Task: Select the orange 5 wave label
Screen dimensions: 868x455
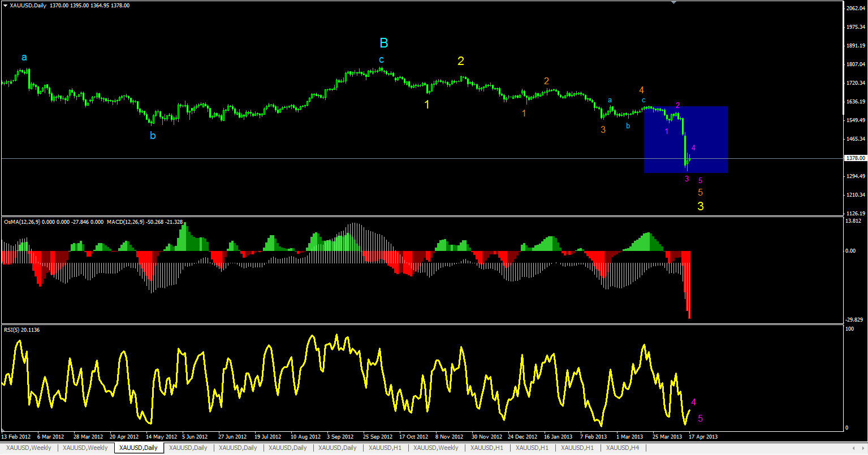Action: [x=701, y=193]
